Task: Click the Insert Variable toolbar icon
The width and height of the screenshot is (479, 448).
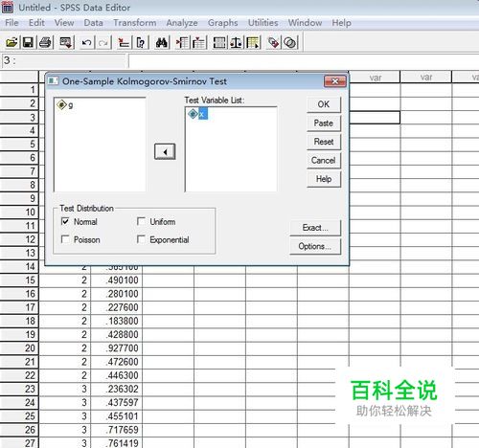Action: [x=199, y=42]
